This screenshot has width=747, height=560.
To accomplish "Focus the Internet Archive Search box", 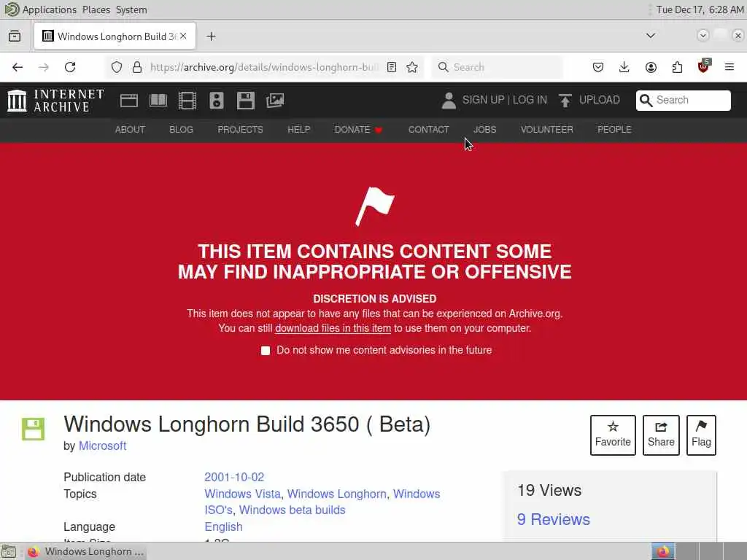I will click(x=683, y=101).
